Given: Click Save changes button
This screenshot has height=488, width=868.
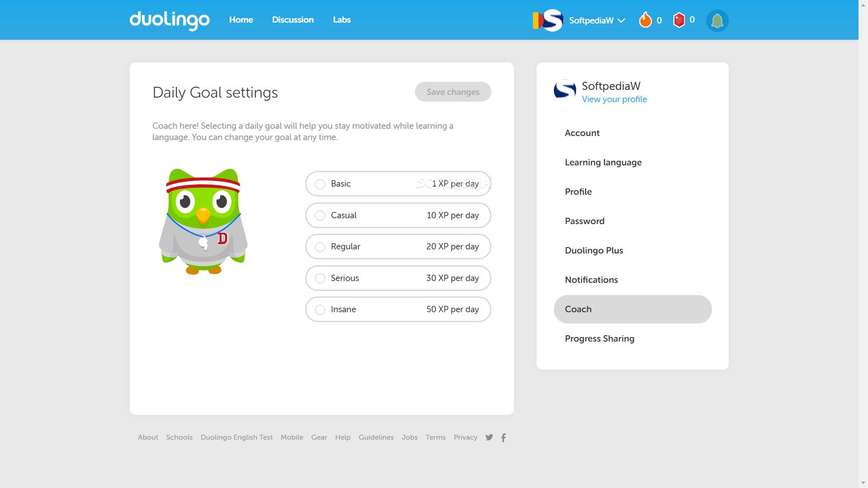Looking at the screenshot, I should pyautogui.click(x=453, y=92).
